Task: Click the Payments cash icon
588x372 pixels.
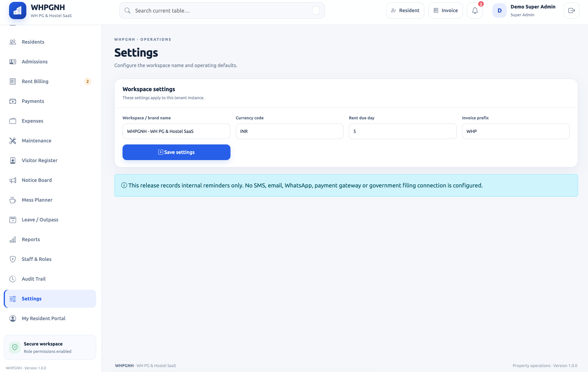Action: (13, 101)
